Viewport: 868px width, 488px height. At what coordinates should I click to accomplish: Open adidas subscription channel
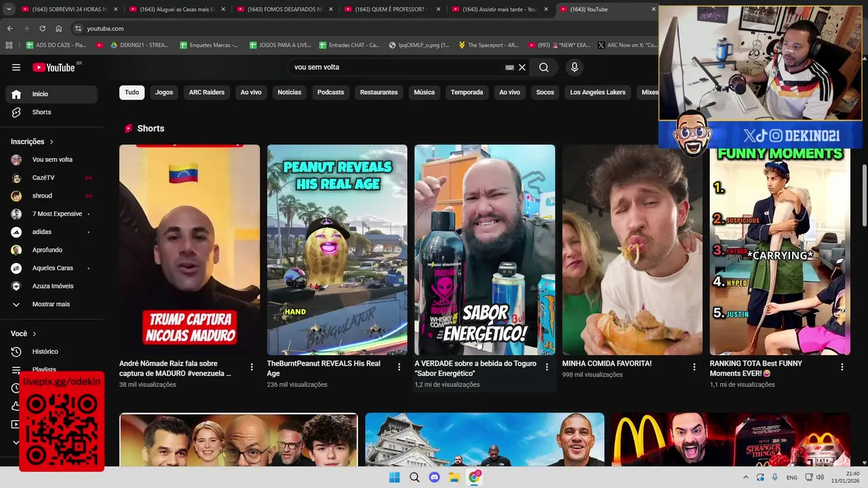pyautogui.click(x=52, y=232)
